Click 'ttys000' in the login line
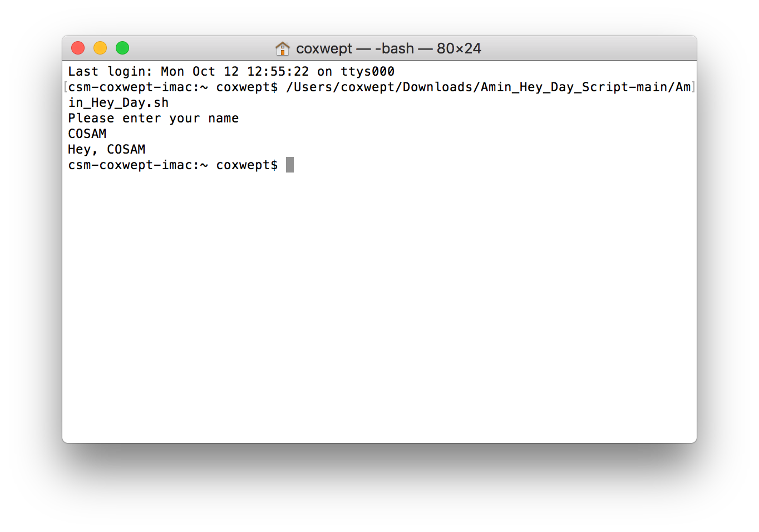The width and height of the screenshot is (759, 532). [x=367, y=72]
